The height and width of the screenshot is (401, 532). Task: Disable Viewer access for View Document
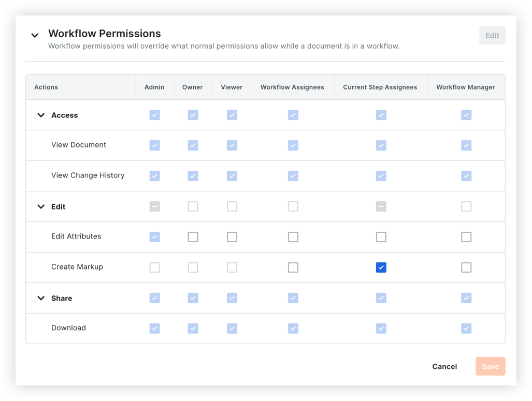click(x=232, y=145)
